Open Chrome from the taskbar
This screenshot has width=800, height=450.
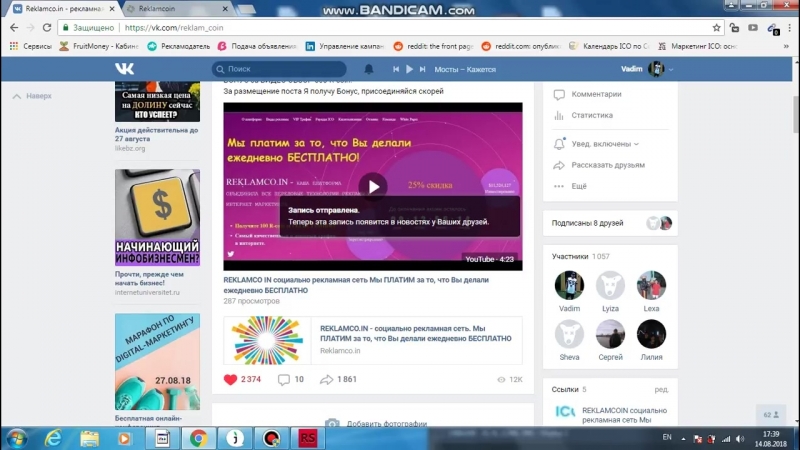[198, 438]
